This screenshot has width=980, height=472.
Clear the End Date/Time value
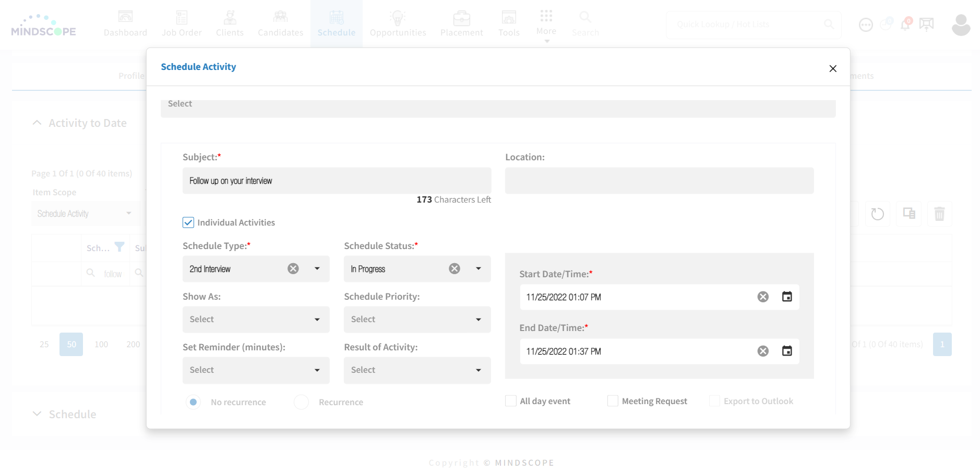[x=763, y=351]
